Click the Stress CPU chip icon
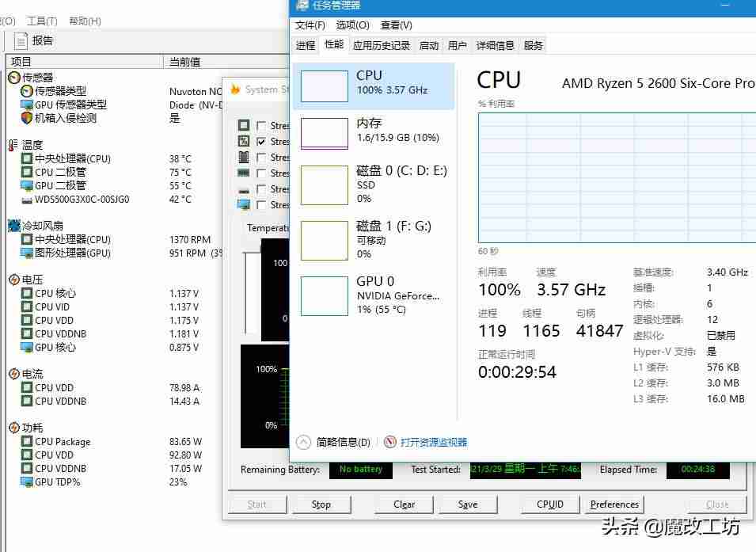Image resolution: width=756 pixels, height=552 pixels. pos(244,125)
